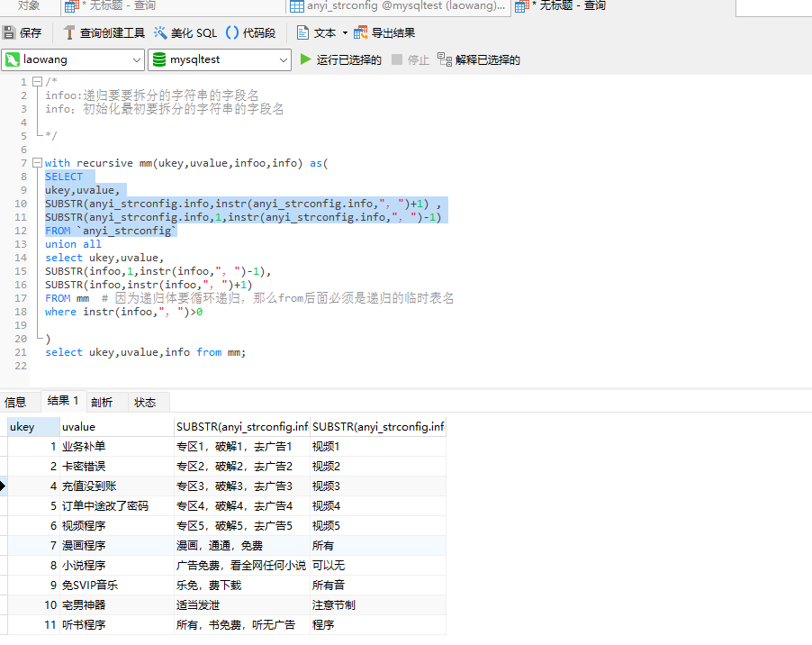Click the second SUBSTR column header
The width and height of the screenshot is (812, 645).
coord(378,427)
